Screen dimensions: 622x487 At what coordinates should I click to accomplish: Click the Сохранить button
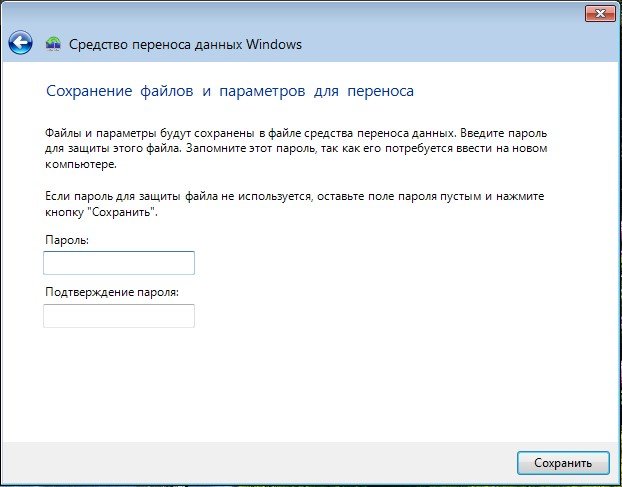click(563, 463)
